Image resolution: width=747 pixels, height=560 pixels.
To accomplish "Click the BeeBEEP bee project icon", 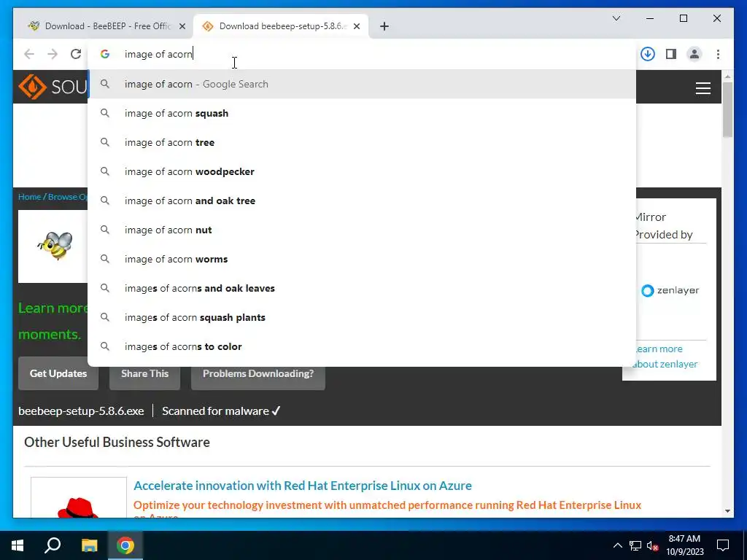I will coord(55,246).
